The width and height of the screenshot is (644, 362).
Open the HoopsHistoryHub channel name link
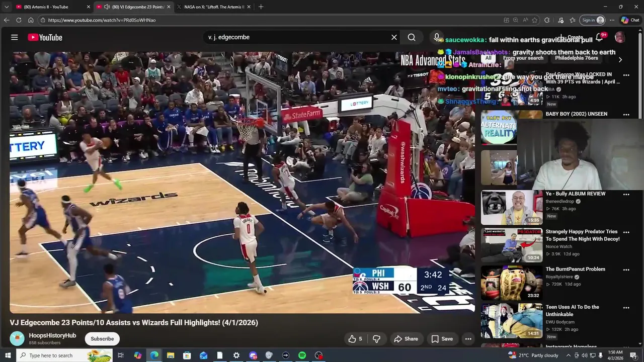click(x=52, y=335)
